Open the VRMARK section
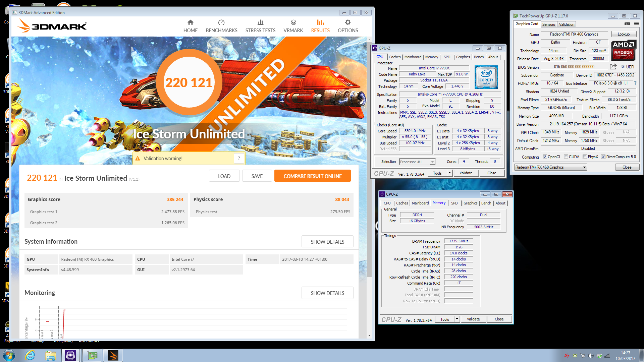 point(293,26)
